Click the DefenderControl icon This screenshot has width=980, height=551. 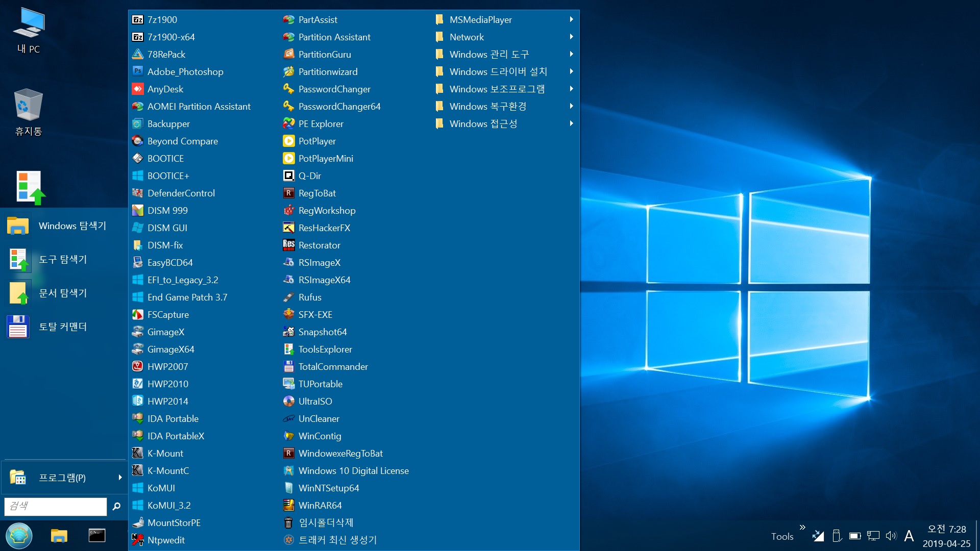pos(137,193)
